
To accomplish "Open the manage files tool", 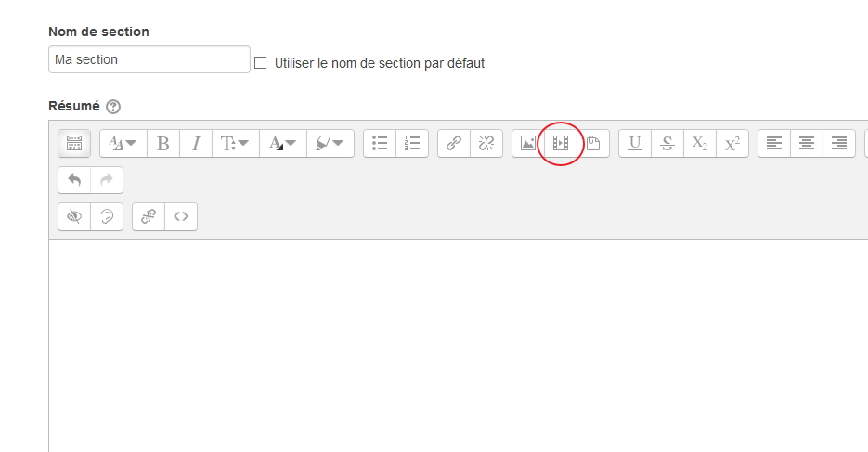I will pyautogui.click(x=592, y=143).
